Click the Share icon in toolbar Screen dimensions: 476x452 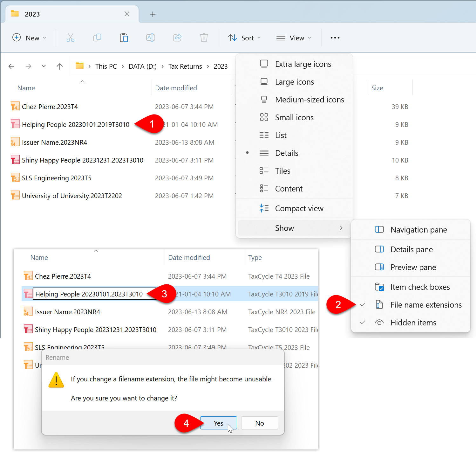pos(177,38)
